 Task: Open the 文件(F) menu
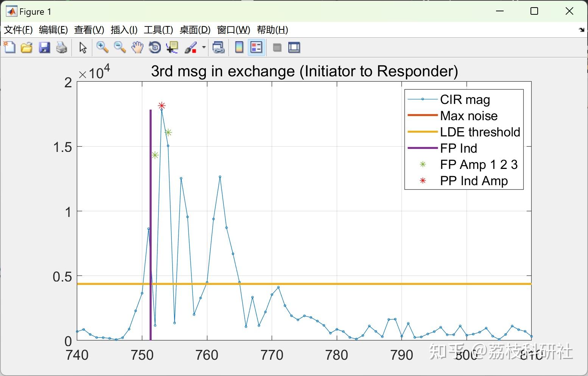coord(18,30)
